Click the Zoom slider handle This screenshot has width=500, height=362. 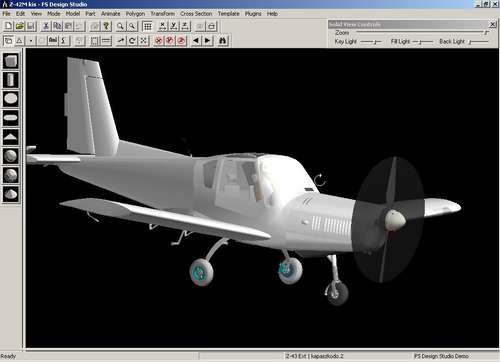486,32
